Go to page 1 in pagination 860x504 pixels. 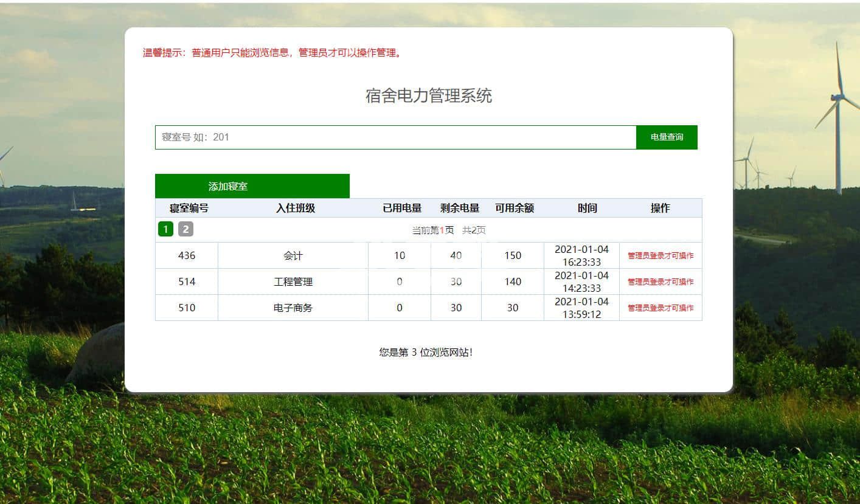(165, 229)
